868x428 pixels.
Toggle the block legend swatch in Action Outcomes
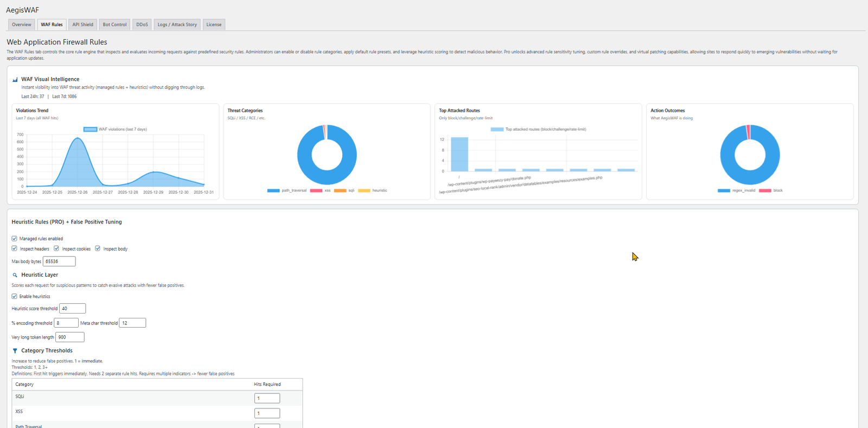point(765,190)
